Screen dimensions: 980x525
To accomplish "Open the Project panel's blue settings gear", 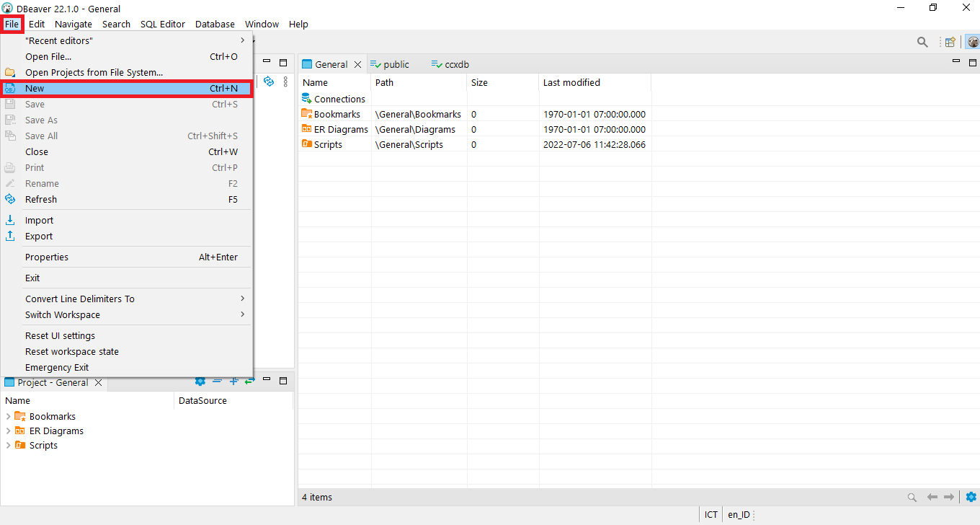I will click(x=200, y=381).
